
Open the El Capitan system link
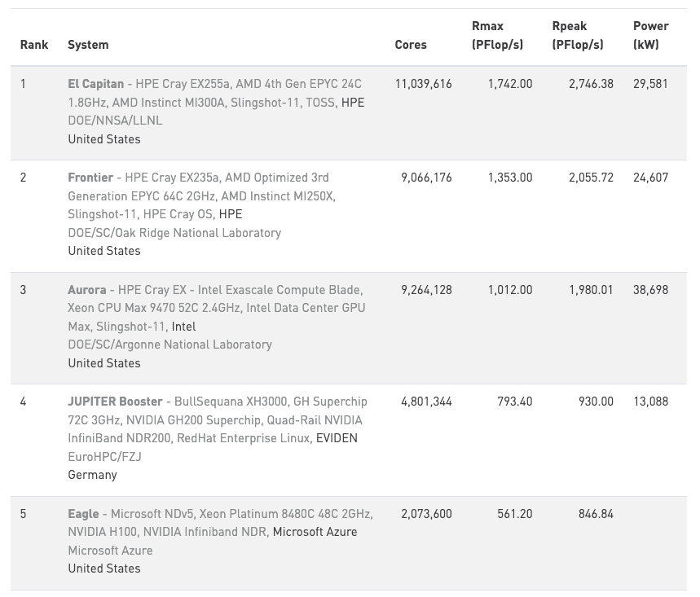96,84
